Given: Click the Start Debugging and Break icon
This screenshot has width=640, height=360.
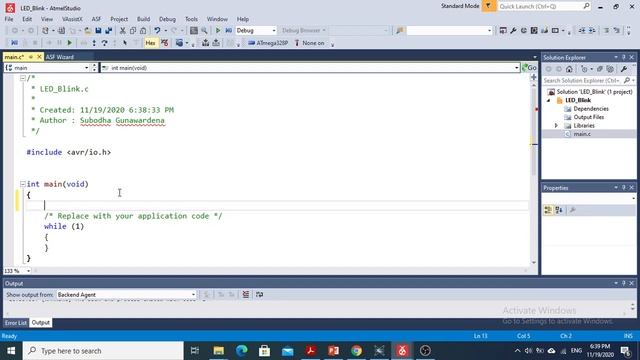Looking at the screenshot, I should [229, 31].
